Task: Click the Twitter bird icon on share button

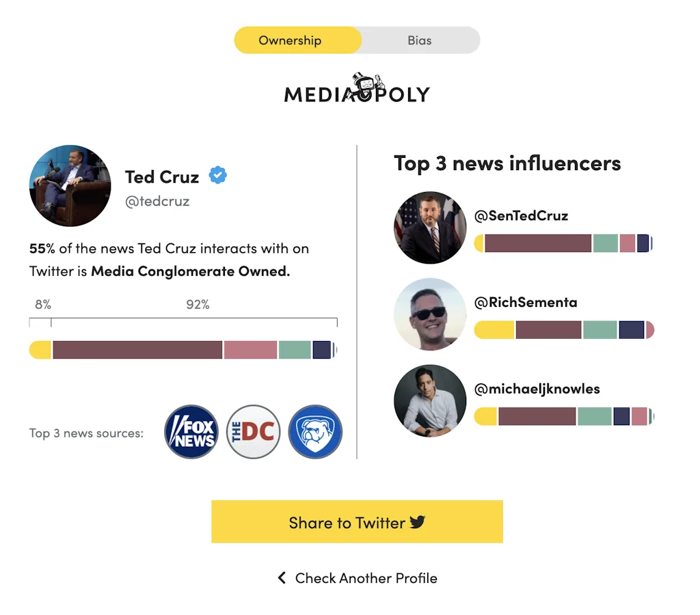Action: click(418, 523)
